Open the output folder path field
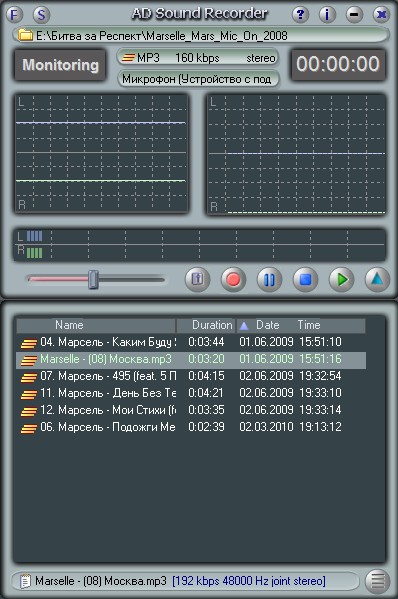The width and height of the screenshot is (398, 599). (201, 36)
